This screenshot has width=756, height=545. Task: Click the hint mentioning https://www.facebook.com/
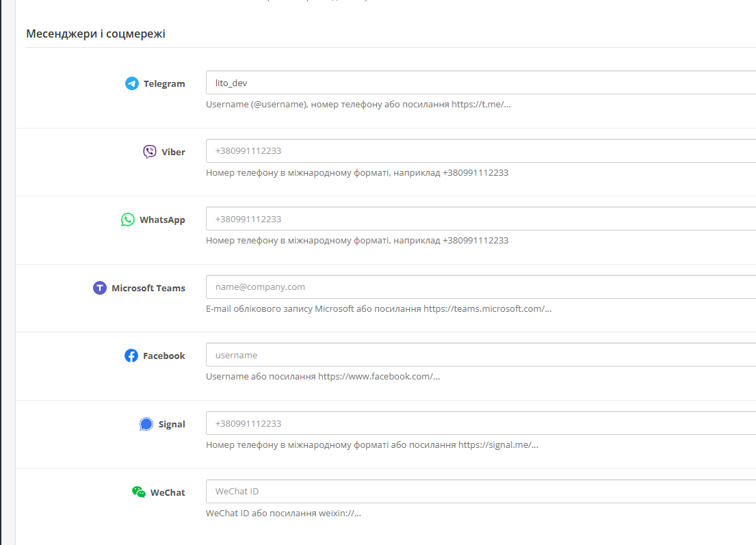[x=323, y=377]
